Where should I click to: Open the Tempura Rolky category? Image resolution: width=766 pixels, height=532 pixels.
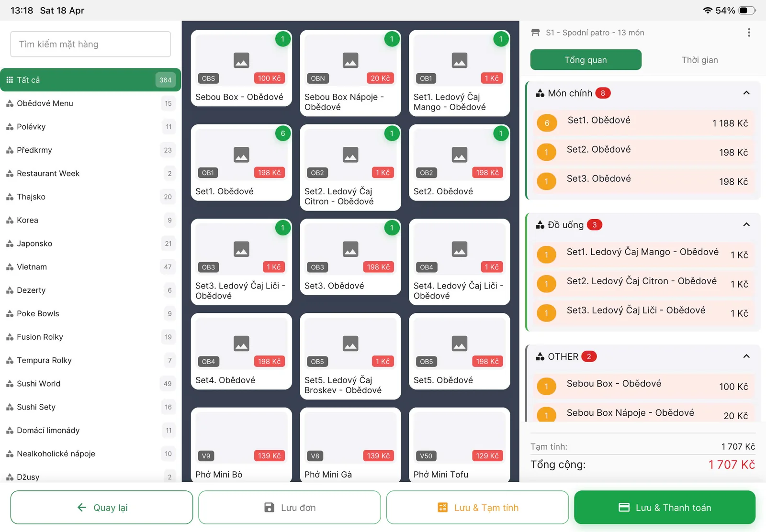tap(90, 360)
